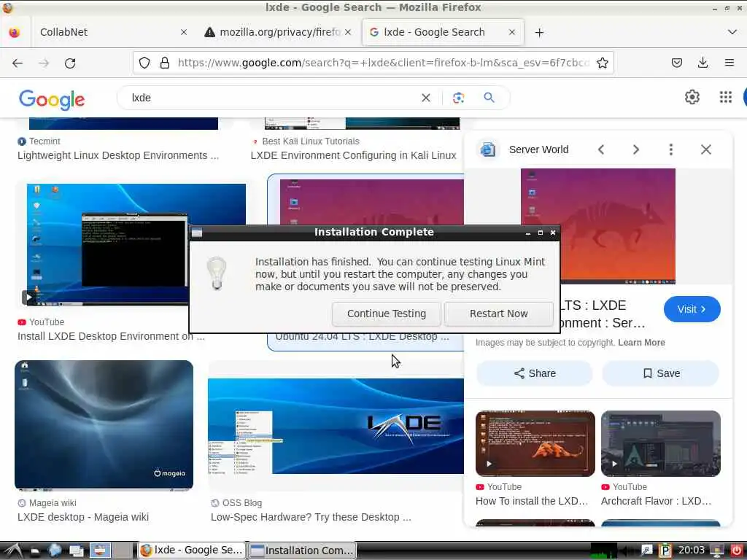Close the CollabNet tab
Viewport: 747px width, 560px height.
[x=184, y=32]
